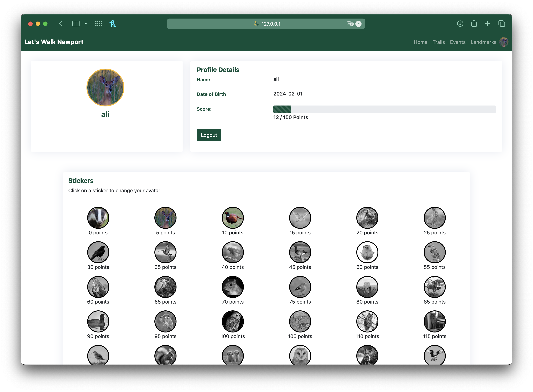
Task: Open the app launcher grid icon
Action: (x=99, y=24)
